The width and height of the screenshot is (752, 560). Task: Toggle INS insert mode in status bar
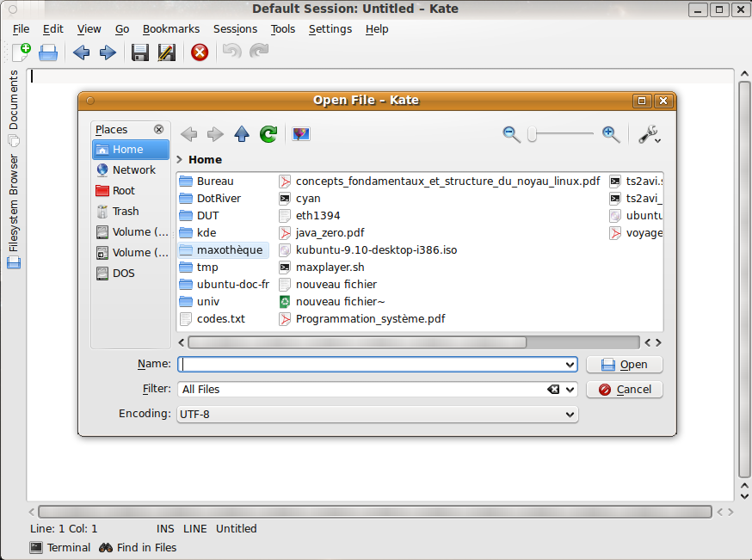(165, 529)
